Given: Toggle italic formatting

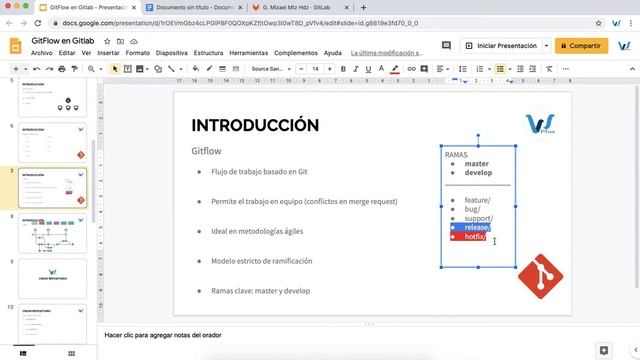Looking at the screenshot, I should (x=356, y=69).
